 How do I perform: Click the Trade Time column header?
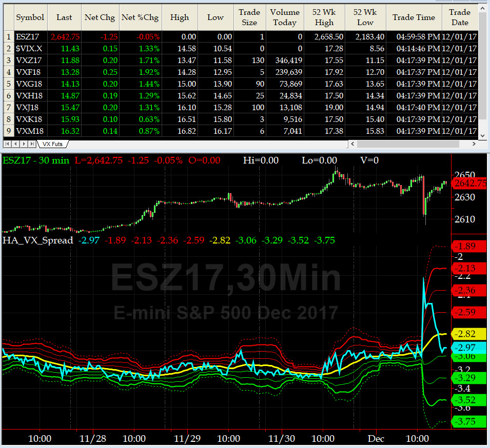(x=414, y=17)
